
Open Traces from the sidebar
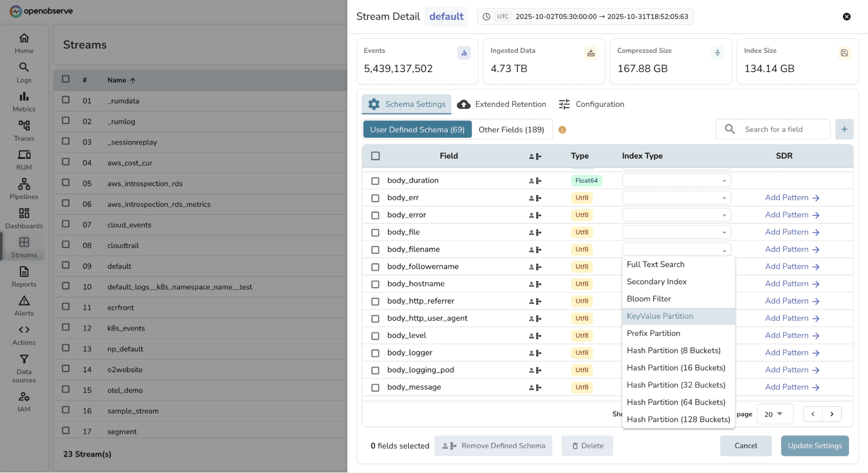pyautogui.click(x=24, y=130)
